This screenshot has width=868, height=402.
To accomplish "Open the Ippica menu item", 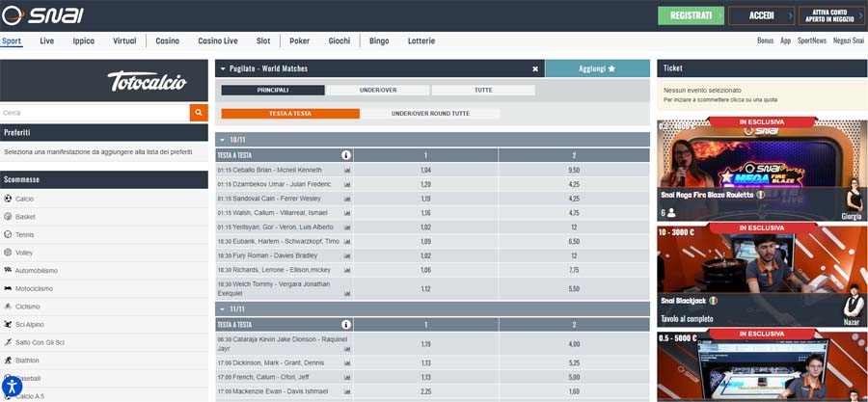I will click(84, 40).
